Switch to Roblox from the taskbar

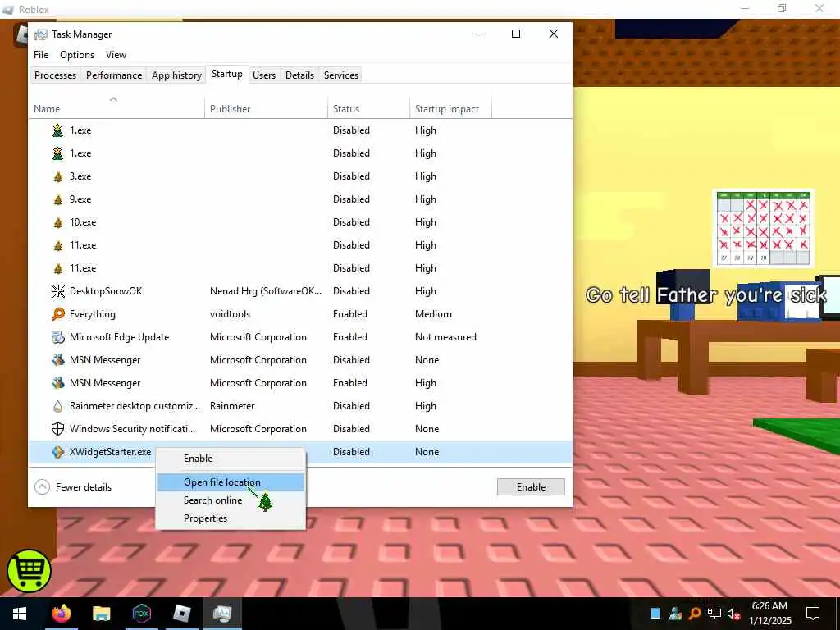point(182,614)
